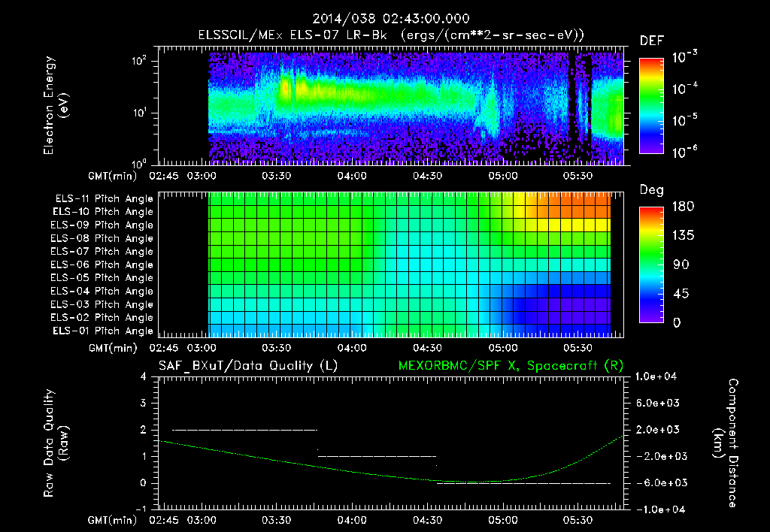Select the ELS-07 Pitch Angle row label

click(x=102, y=252)
